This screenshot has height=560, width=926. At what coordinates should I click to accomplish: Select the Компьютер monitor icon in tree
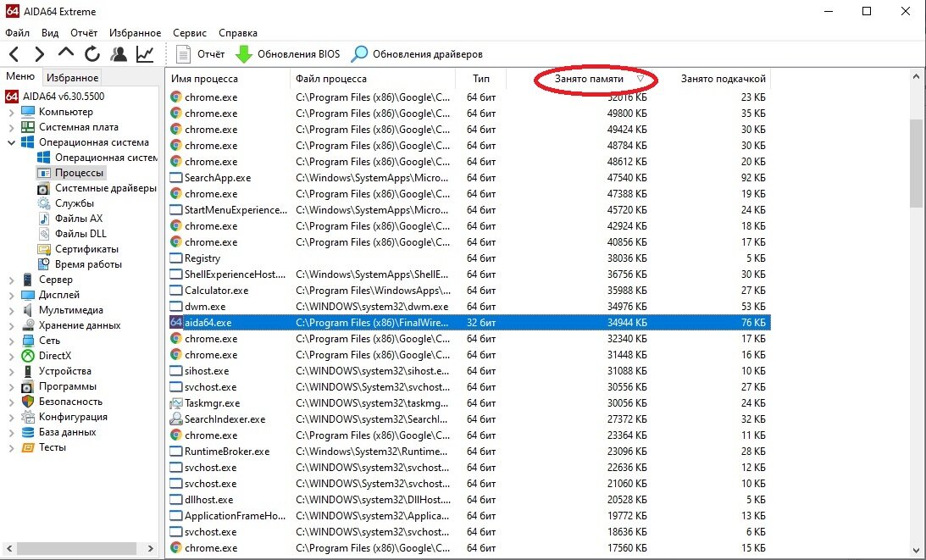tap(28, 112)
